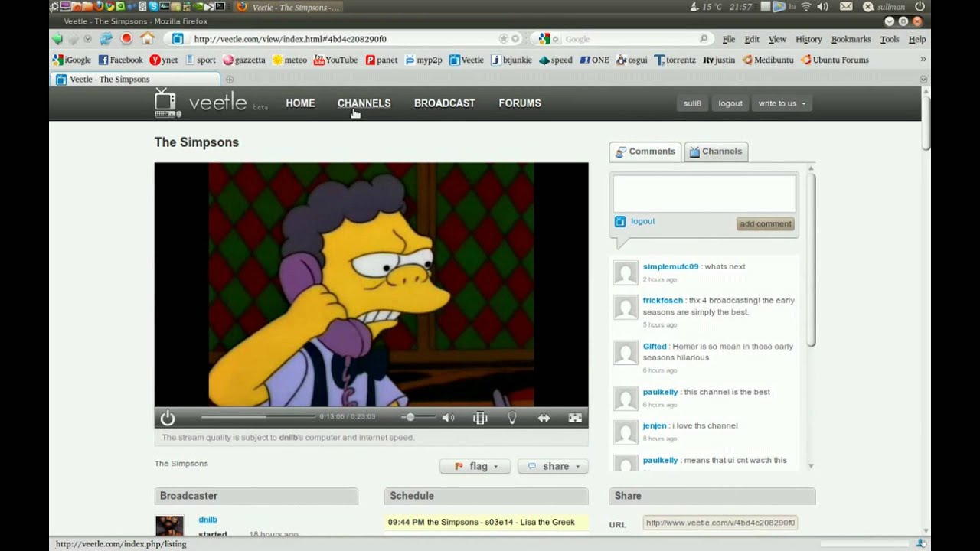Viewport: 980px width, 551px height.
Task: Seek within the video progress bar
Action: [258, 417]
